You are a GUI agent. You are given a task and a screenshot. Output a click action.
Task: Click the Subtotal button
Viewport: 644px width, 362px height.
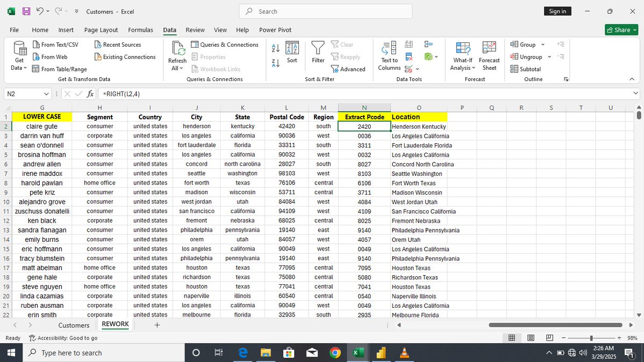pyautogui.click(x=525, y=69)
